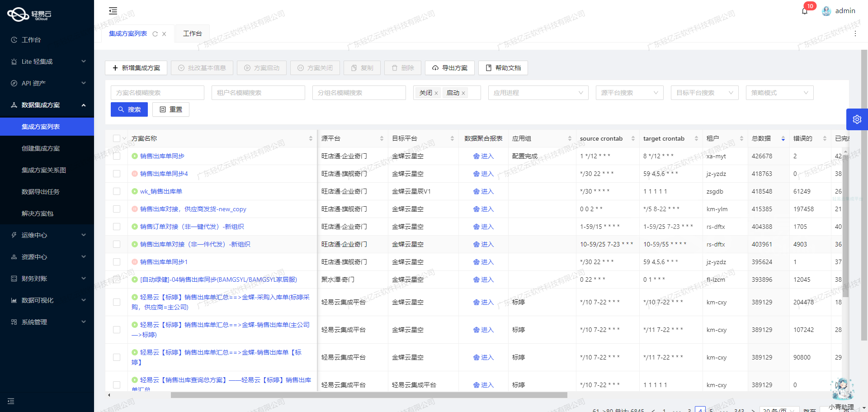868x412 pixels.
Task: Open the 源平台搜索 dropdown
Action: coord(629,93)
